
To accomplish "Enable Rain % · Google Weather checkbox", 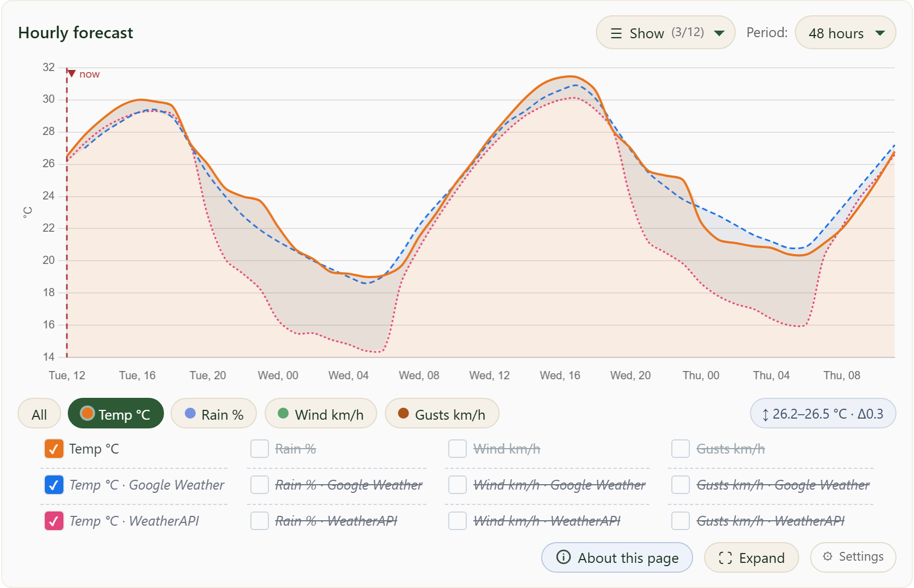I will tap(260, 485).
